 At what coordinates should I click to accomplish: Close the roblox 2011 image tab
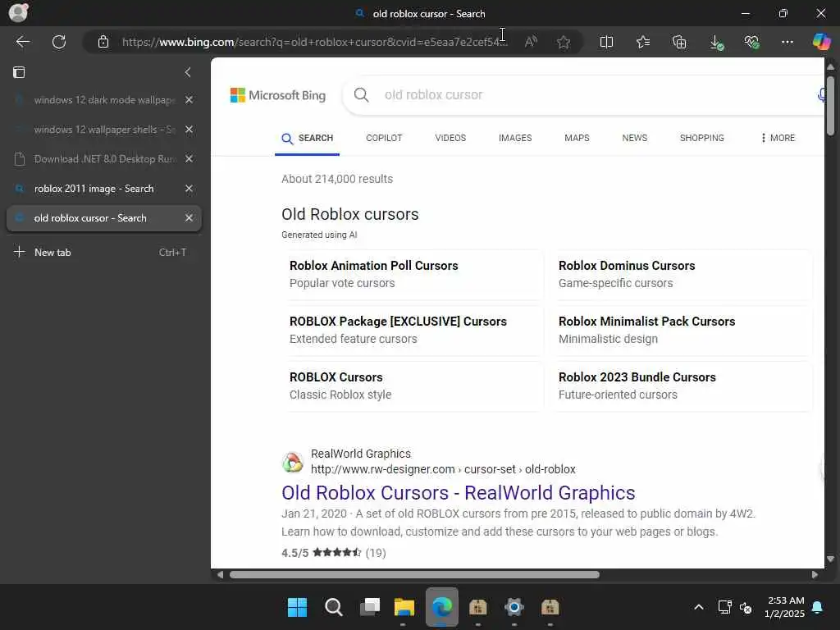189,189
